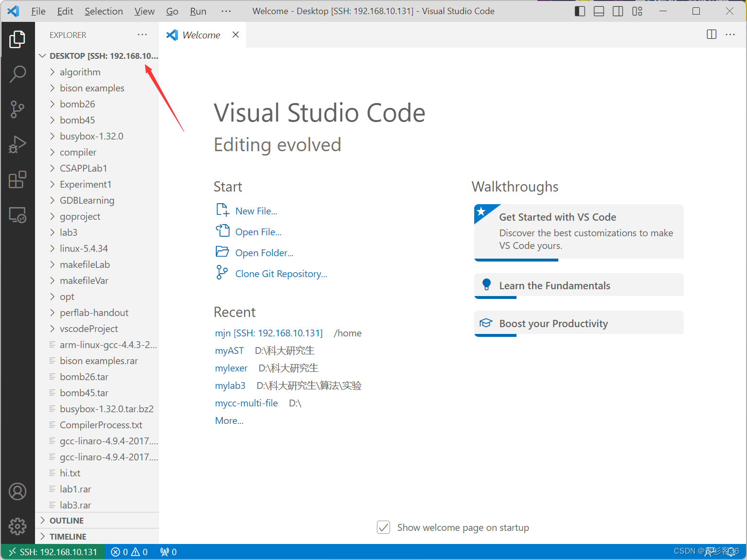Viewport: 747px width, 560px height.
Task: Open the Go menu
Action: [172, 11]
